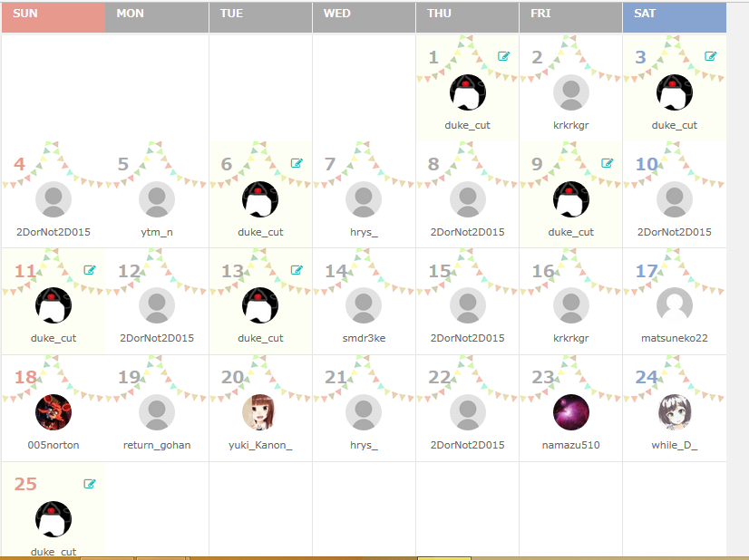Open the edit icon on day 9

click(x=608, y=163)
